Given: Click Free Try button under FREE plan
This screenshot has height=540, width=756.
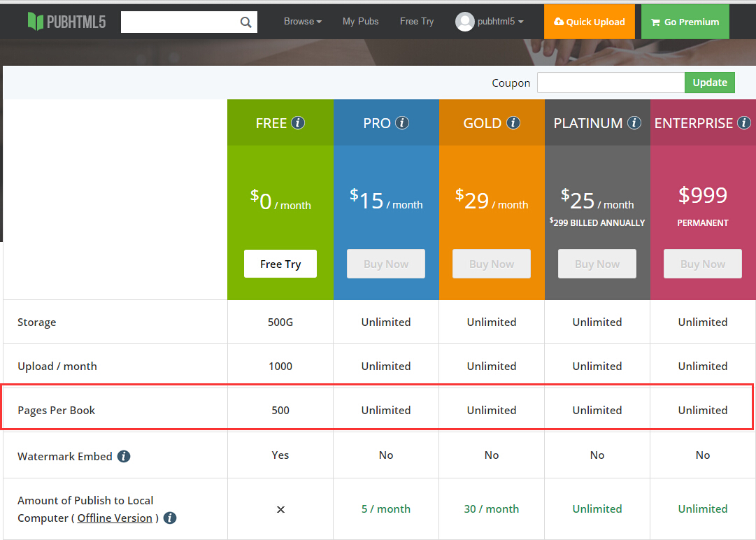Looking at the screenshot, I should click(280, 264).
